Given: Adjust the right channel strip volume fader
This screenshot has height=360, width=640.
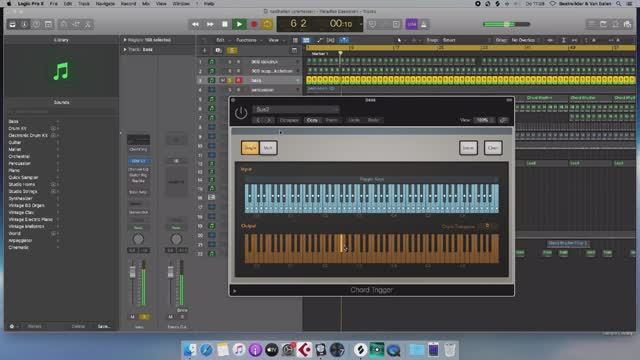Looking at the screenshot, I should (x=171, y=273).
